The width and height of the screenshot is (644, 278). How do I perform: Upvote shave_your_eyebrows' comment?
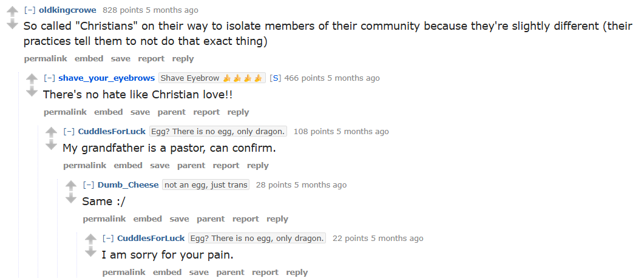tap(32, 79)
